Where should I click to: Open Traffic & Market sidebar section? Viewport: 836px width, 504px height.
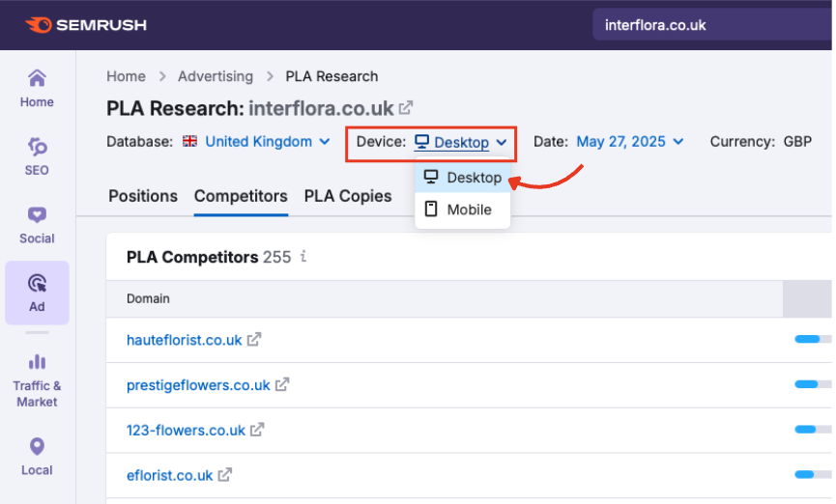[37, 378]
